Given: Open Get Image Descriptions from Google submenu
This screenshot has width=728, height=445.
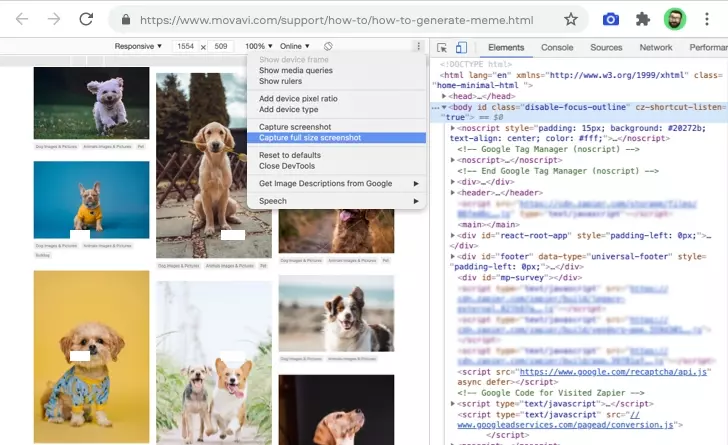Looking at the screenshot, I should tap(336, 183).
